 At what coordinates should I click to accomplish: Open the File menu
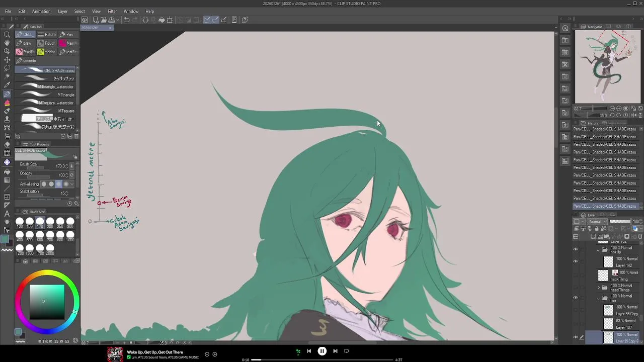coord(8,11)
